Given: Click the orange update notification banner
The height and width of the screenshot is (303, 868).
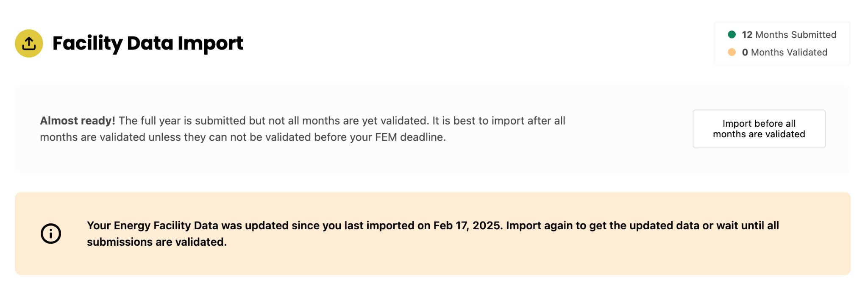Looking at the screenshot, I should tap(432, 234).
